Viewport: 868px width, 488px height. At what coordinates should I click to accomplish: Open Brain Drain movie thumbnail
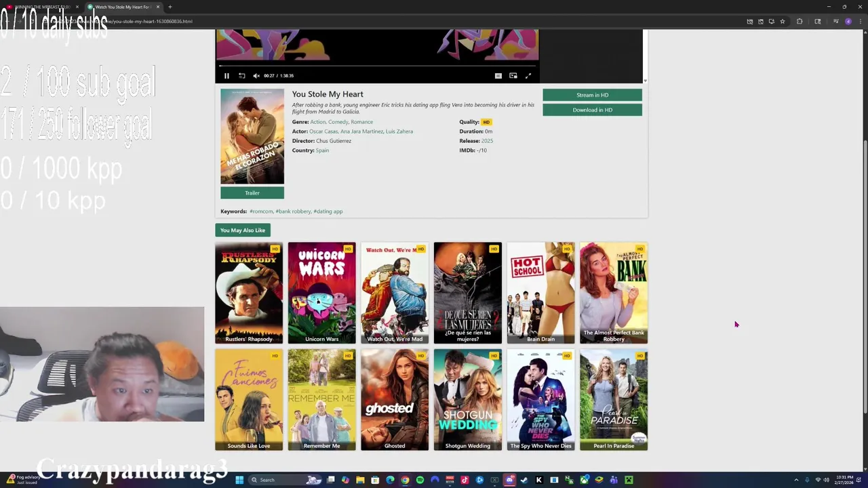540,293
